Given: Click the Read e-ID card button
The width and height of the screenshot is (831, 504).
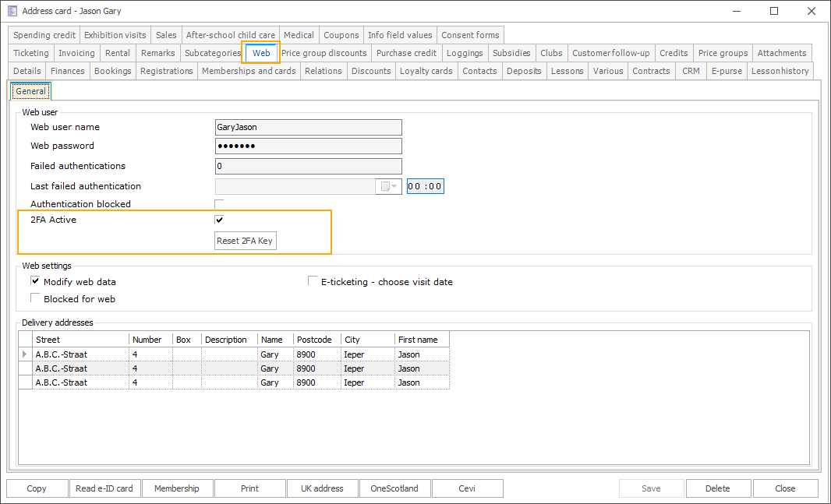Looking at the screenshot, I should click(104, 488).
